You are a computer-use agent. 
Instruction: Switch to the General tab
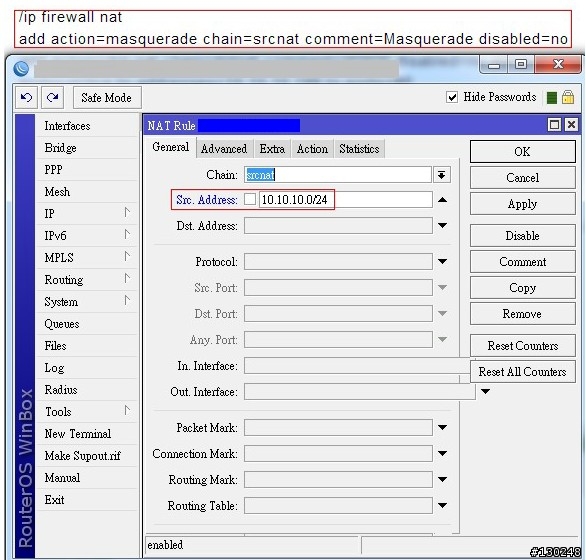170,147
